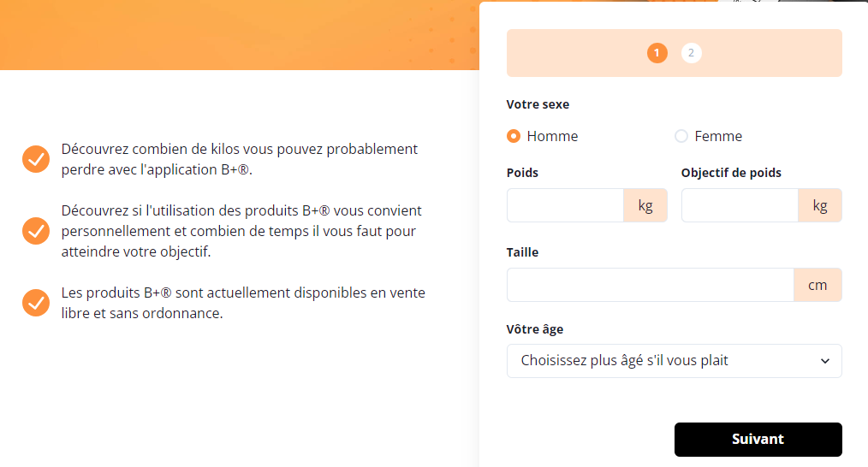Choose the Femme label text
The width and height of the screenshot is (868, 467).
718,136
